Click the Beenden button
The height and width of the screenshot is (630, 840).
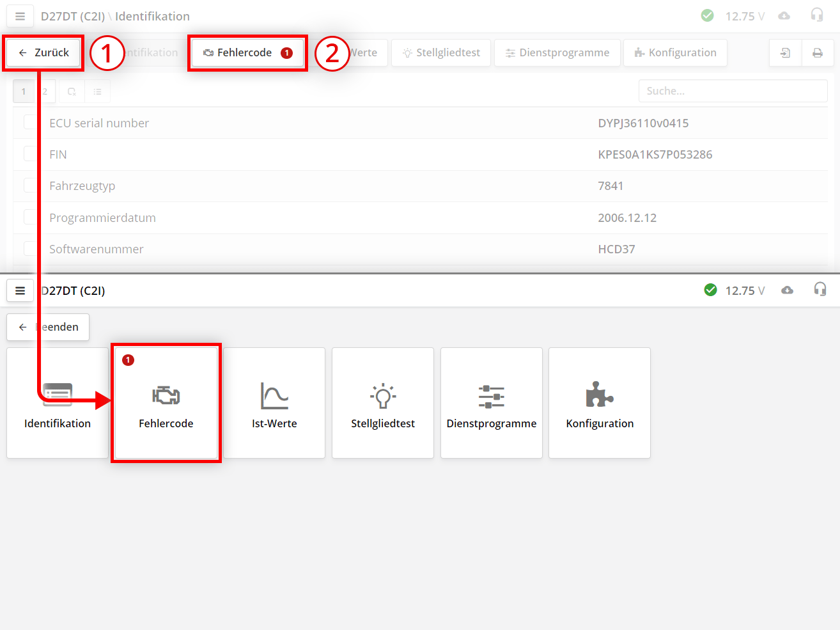(x=48, y=327)
